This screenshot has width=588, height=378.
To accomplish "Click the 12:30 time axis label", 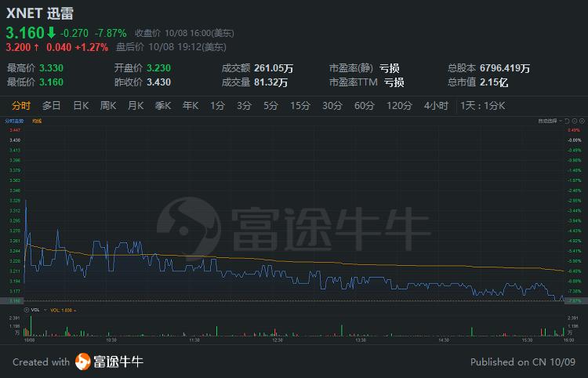I will click(277, 340).
